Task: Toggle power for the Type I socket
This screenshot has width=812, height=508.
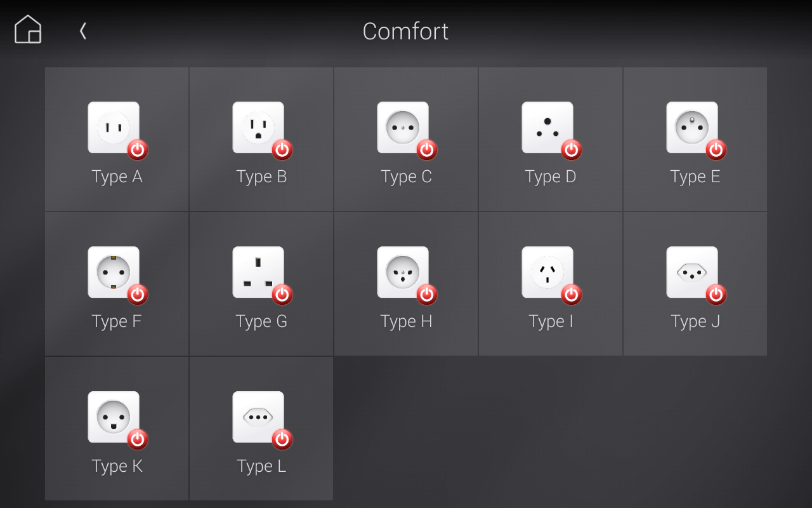Action: pyautogui.click(x=573, y=295)
